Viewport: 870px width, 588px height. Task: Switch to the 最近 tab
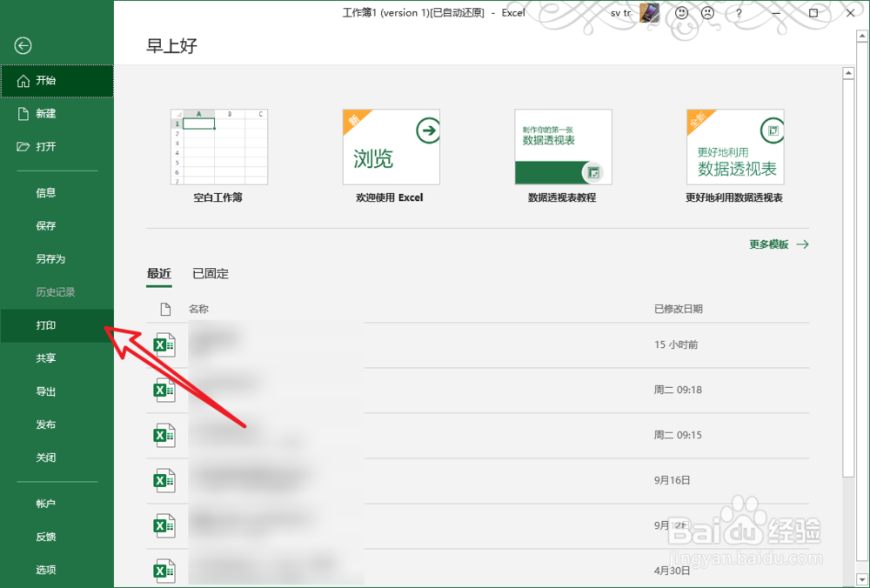pos(158,273)
